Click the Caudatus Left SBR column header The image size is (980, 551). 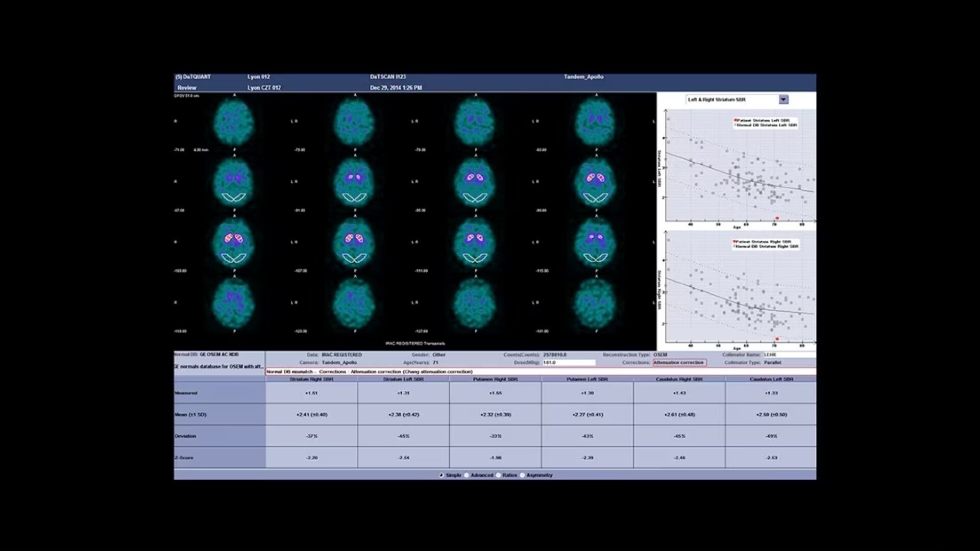point(771,380)
